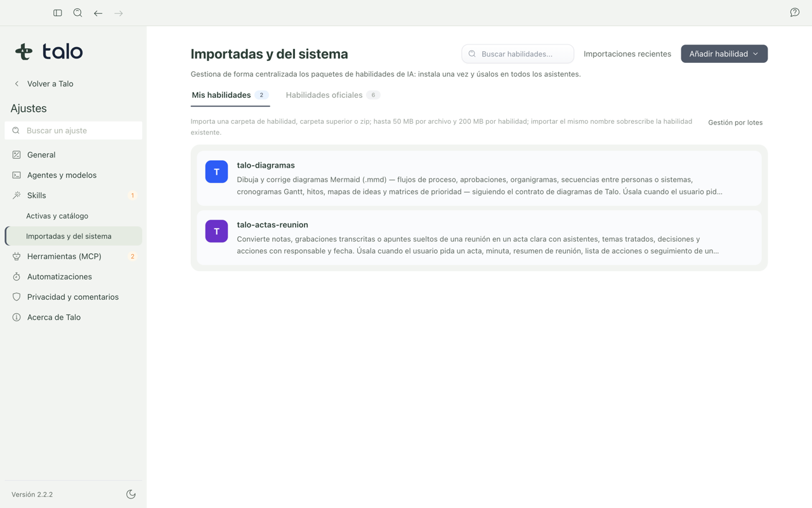The image size is (812, 508).
Task: Open the talo-diagramas skill title
Action: (266, 165)
